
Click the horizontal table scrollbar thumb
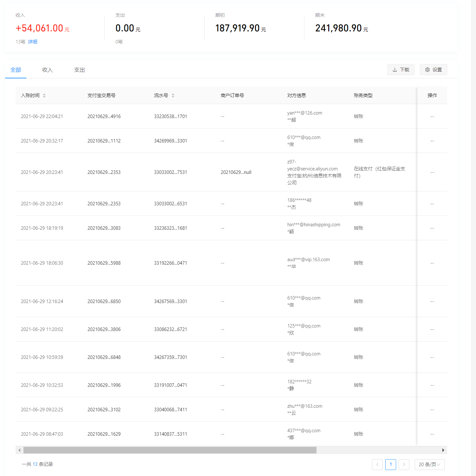point(170,450)
